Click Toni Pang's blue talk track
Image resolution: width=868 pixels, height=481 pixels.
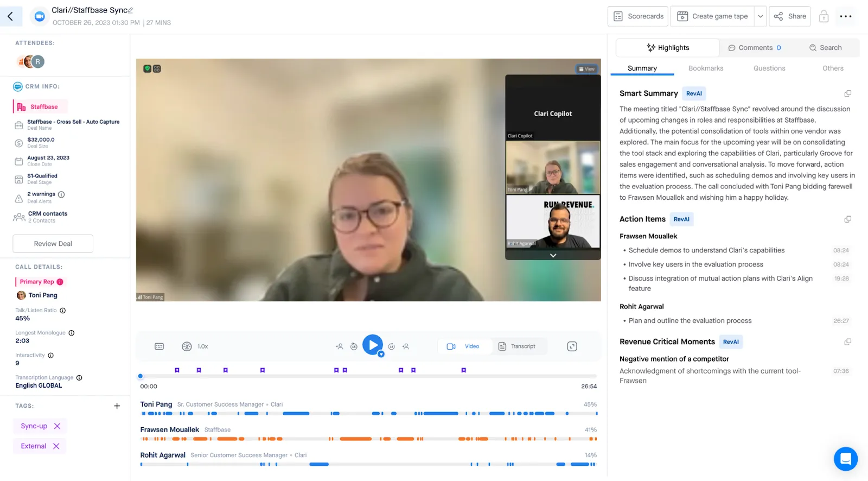(x=368, y=414)
